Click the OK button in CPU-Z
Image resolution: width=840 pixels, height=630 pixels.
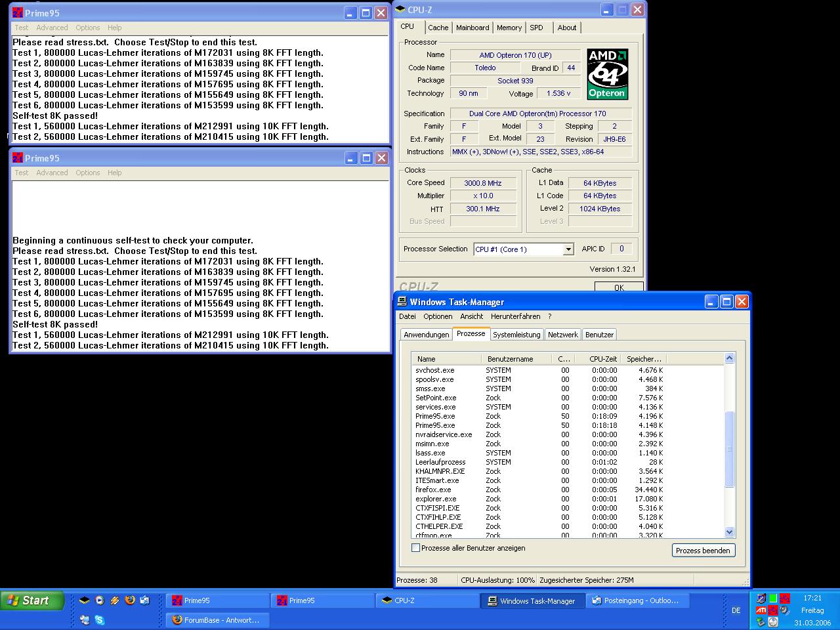(x=619, y=287)
